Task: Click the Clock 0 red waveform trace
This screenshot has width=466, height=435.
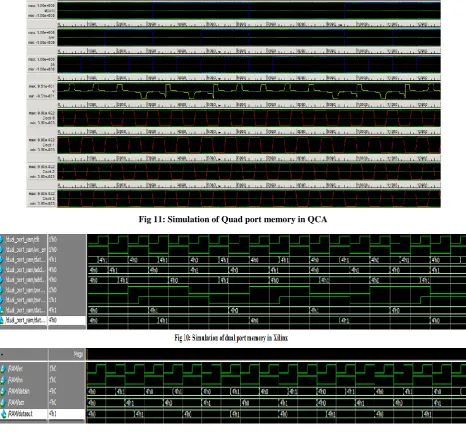Action: tap(249, 118)
